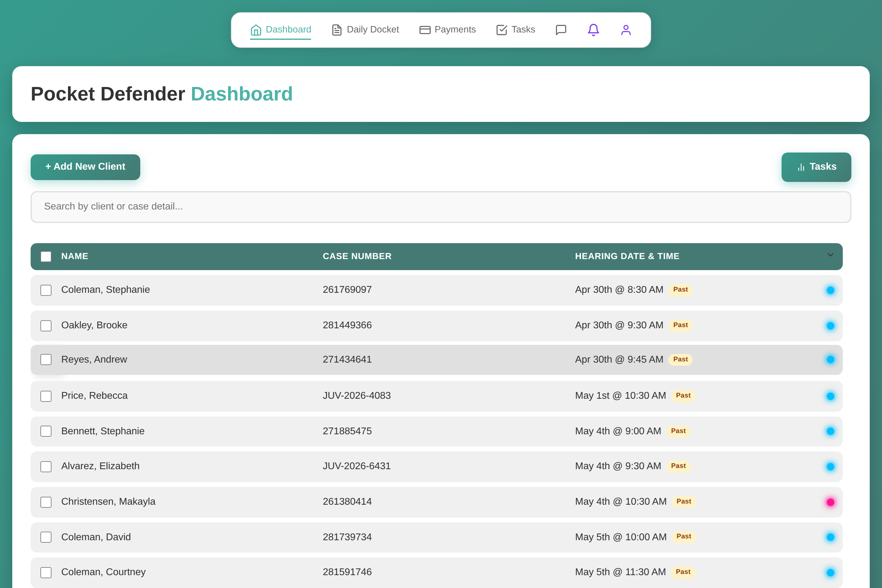
Task: Click status dot for Coleman, Courtney
Action: point(830,573)
